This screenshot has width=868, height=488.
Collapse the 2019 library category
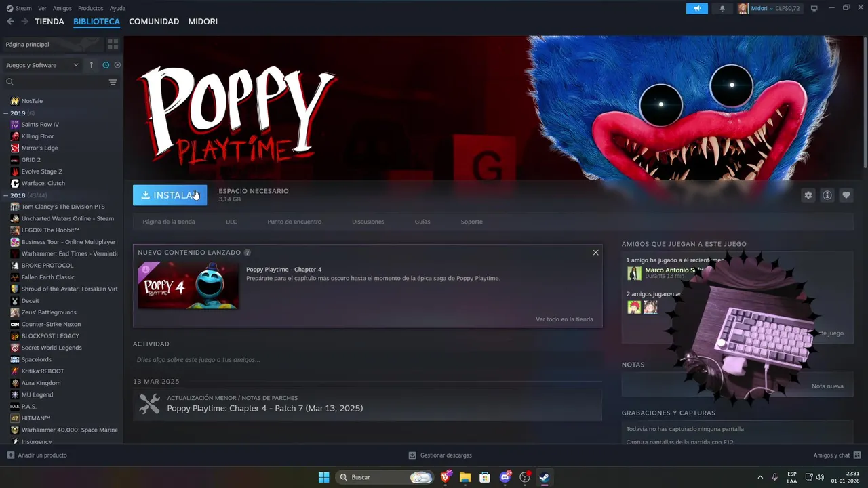(6, 113)
